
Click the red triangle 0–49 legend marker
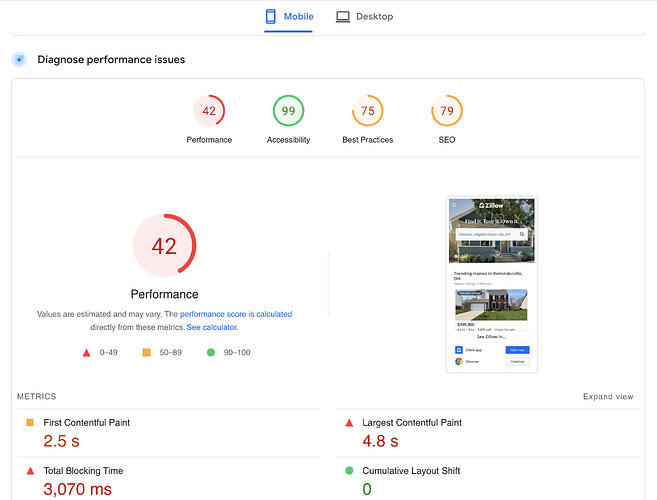pos(86,352)
